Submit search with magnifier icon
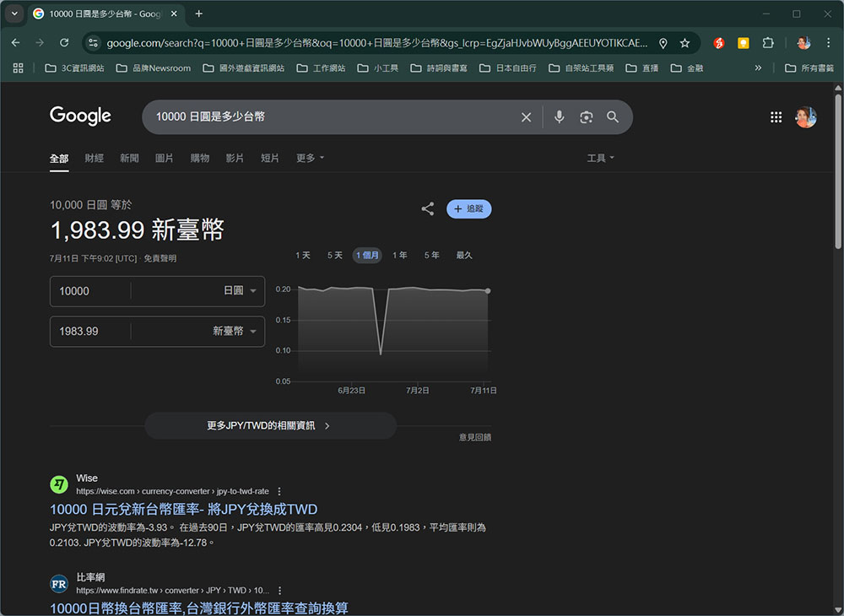This screenshot has width=844, height=616. [613, 116]
